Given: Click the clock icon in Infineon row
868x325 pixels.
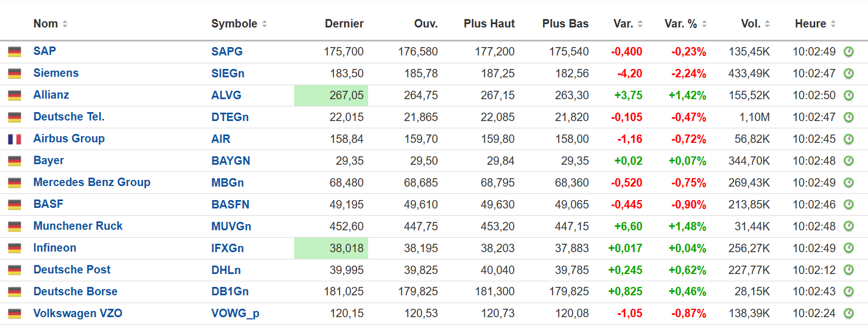Looking at the screenshot, I should point(848,248).
